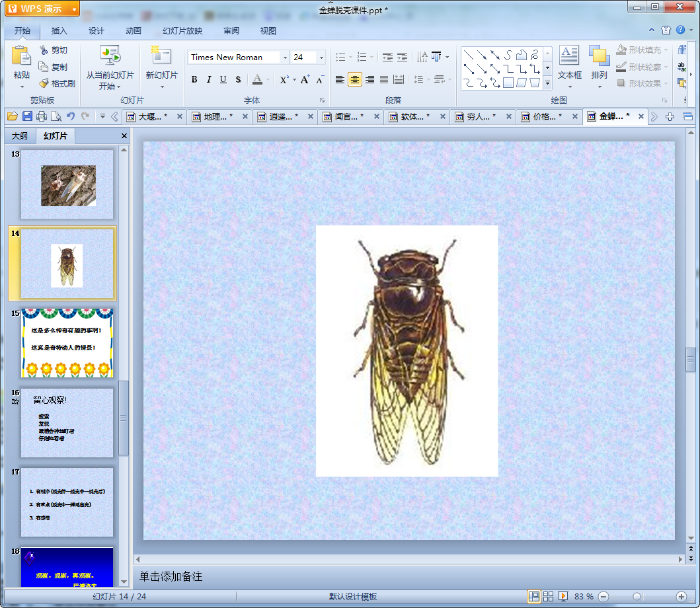Click the Format Painter (格式刷) brush icon

(x=44, y=83)
